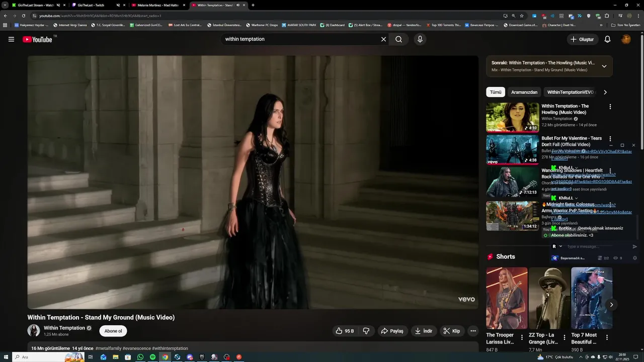
Task: Open the Warframe PC Drops bookmark
Action: pyautogui.click(x=262, y=25)
